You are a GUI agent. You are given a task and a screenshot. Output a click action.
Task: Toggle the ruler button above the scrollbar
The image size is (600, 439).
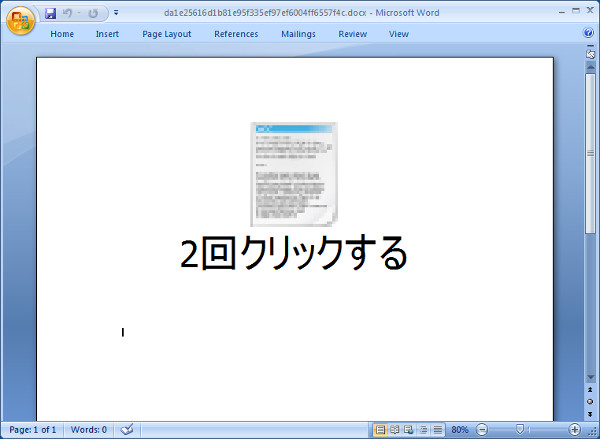pyautogui.click(x=590, y=54)
